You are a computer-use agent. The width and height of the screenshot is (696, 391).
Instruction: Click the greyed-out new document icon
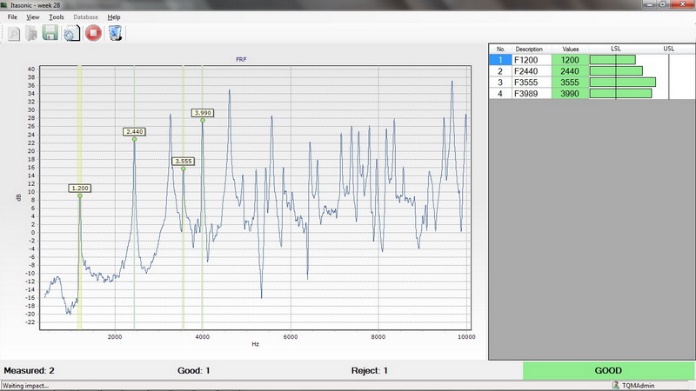[14, 33]
